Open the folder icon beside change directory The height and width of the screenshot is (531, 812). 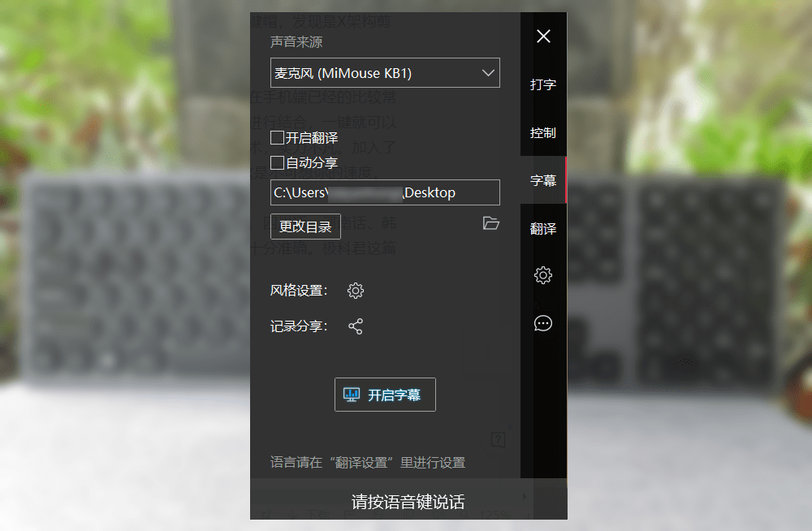click(x=490, y=223)
